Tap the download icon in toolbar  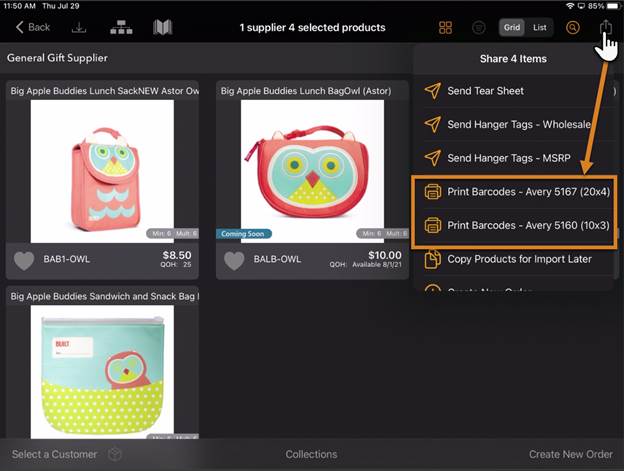pyautogui.click(x=79, y=27)
